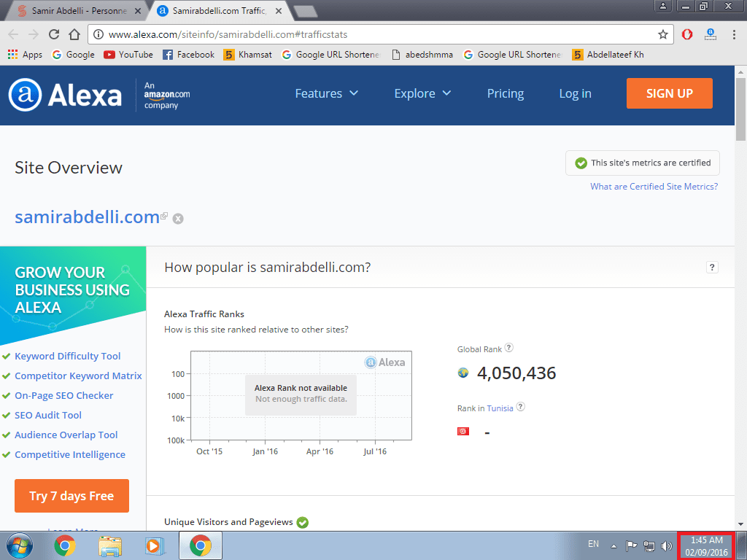747x560 pixels.
Task: Open the Pricing page
Action: click(506, 93)
